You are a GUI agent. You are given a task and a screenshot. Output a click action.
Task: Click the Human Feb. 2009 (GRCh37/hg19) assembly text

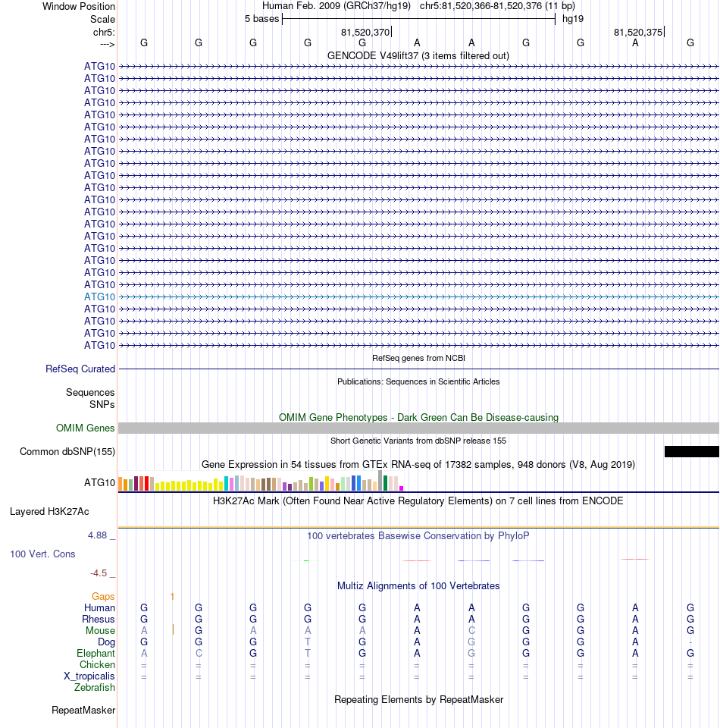pos(337,6)
